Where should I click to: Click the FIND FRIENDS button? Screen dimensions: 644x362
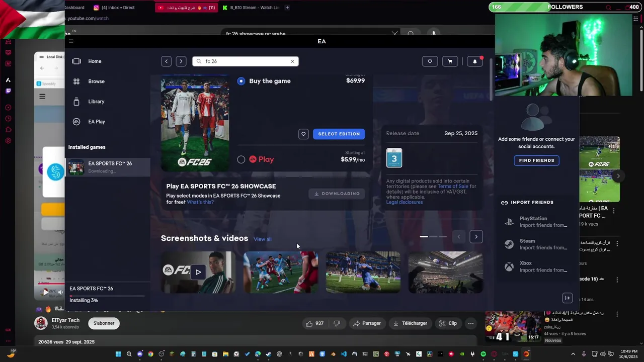pos(536,160)
